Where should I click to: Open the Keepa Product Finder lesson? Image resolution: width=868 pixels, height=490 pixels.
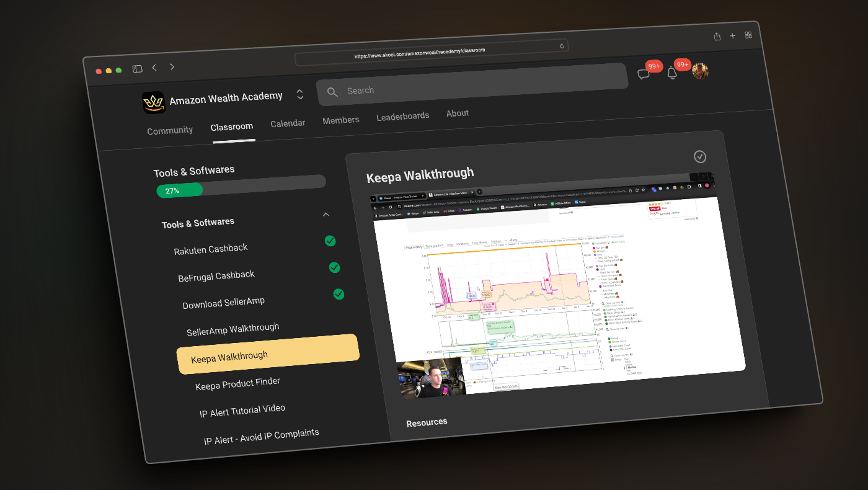pyautogui.click(x=237, y=384)
